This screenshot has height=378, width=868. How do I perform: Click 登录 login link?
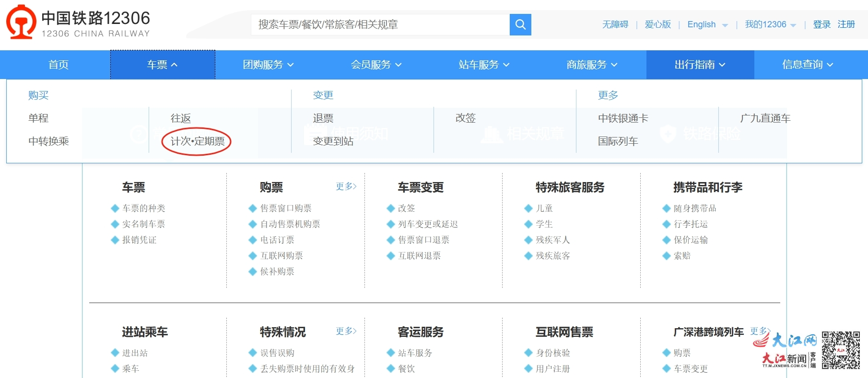(821, 24)
